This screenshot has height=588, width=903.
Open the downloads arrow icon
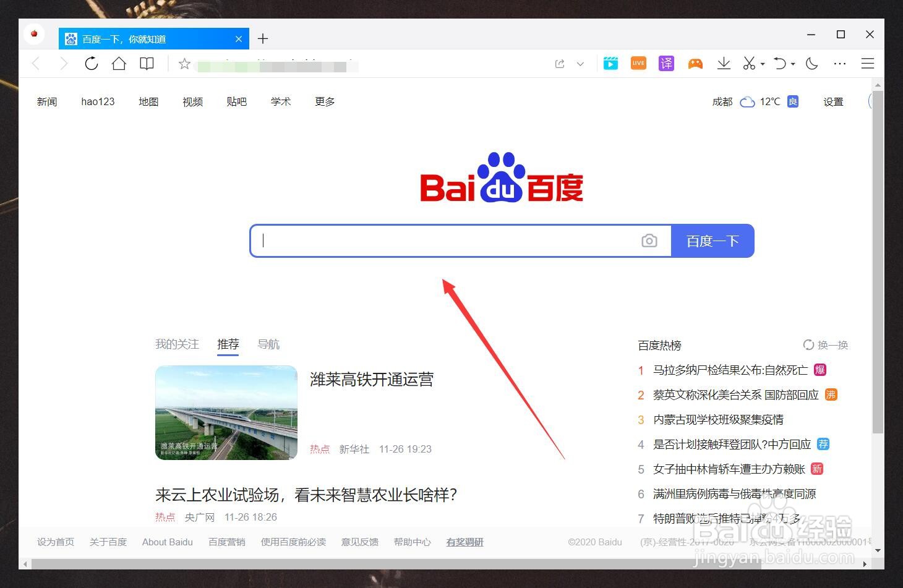pyautogui.click(x=724, y=63)
